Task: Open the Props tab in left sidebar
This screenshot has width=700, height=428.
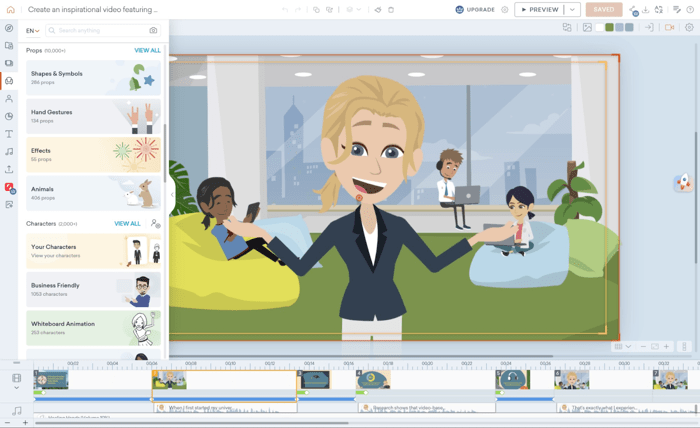Action: (9, 81)
